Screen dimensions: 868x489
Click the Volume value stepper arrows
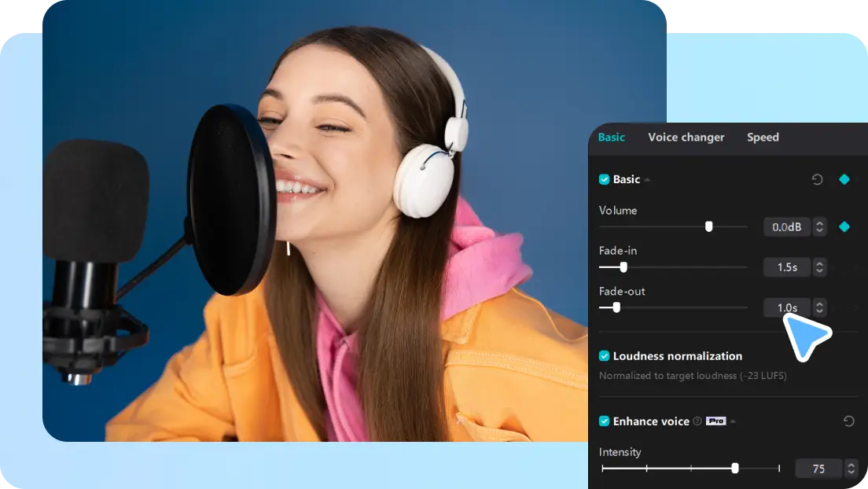click(819, 226)
